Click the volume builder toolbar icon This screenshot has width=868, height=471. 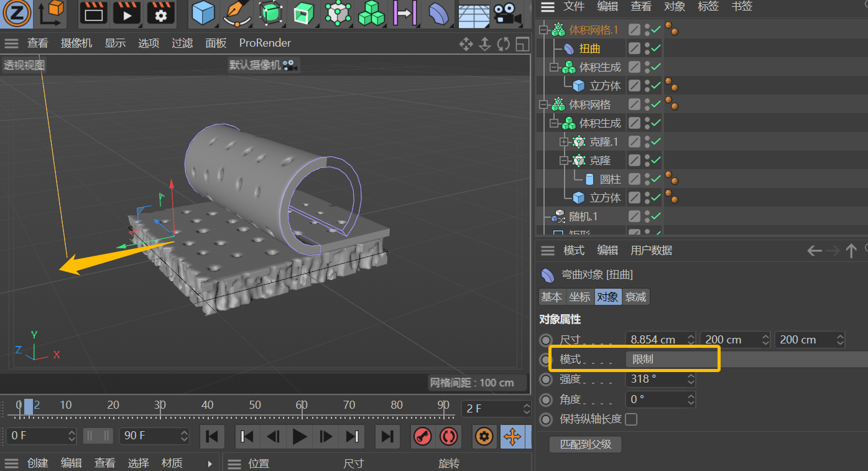(371, 13)
